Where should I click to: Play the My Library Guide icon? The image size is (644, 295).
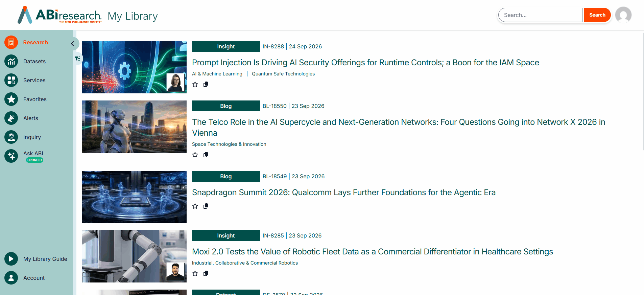point(11,259)
